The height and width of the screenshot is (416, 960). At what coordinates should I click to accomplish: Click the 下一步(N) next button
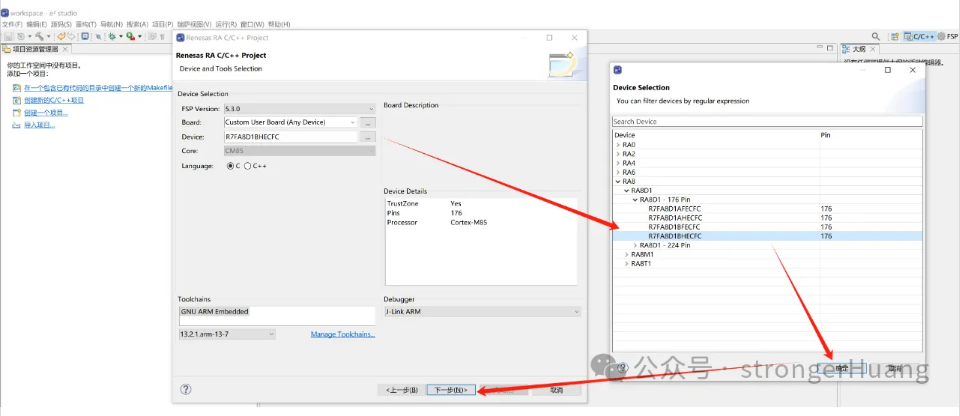(x=451, y=390)
